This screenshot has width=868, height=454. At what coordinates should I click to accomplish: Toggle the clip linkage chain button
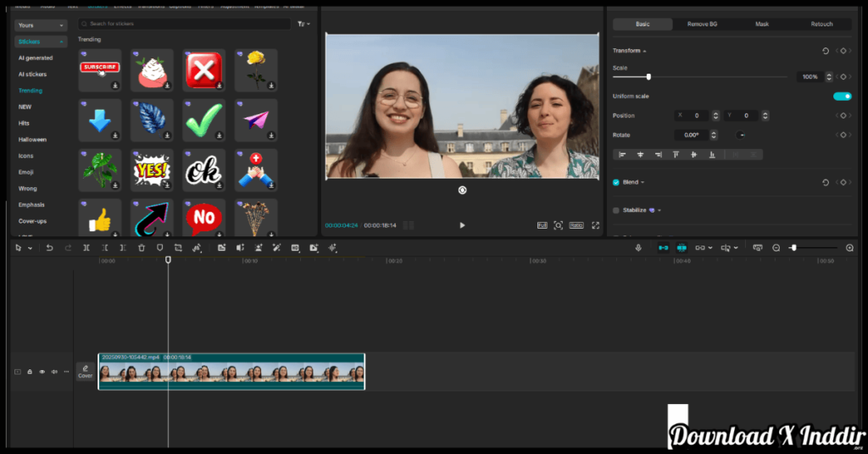click(700, 248)
